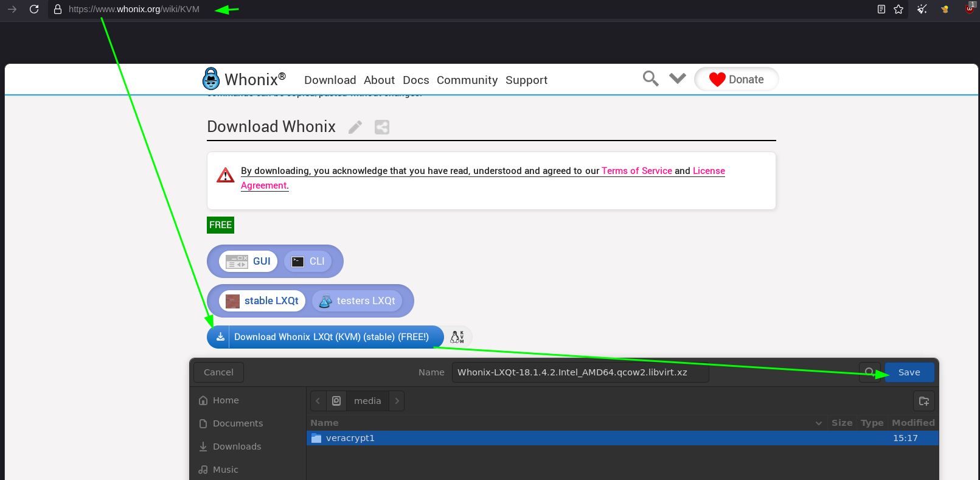Open the uBlock Origin shield icon
This screenshot has height=480, width=980.
[969, 8]
